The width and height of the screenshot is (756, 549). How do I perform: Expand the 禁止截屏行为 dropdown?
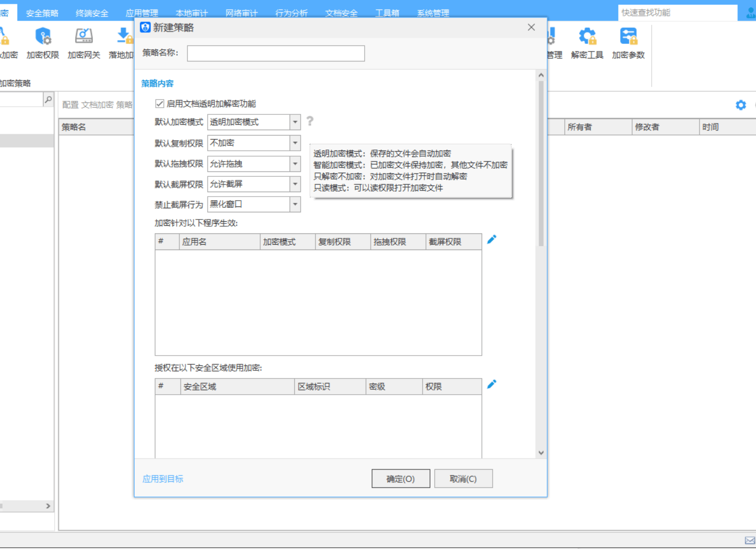click(x=295, y=205)
